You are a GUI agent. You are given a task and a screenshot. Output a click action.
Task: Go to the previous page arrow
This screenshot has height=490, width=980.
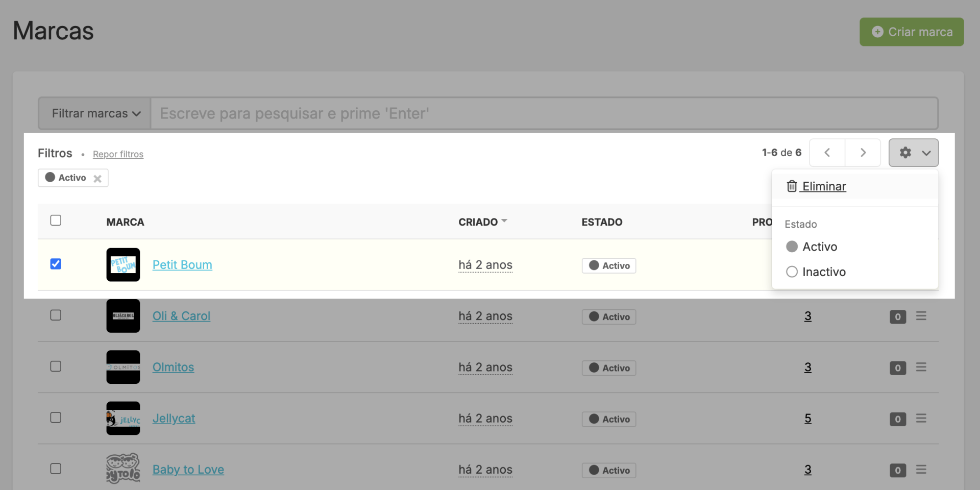tap(827, 153)
